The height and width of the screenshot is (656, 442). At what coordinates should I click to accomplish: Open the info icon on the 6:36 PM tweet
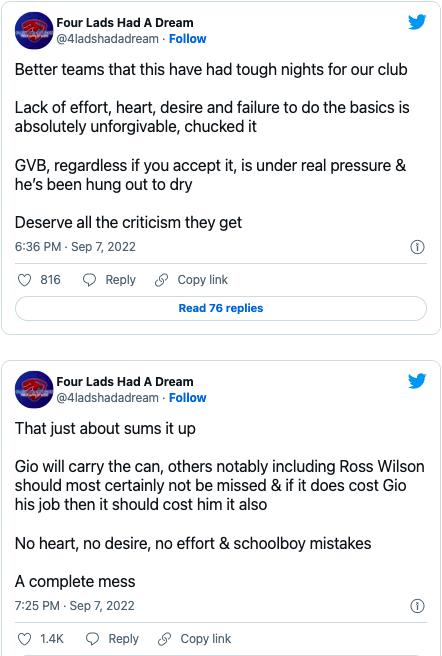tap(417, 247)
